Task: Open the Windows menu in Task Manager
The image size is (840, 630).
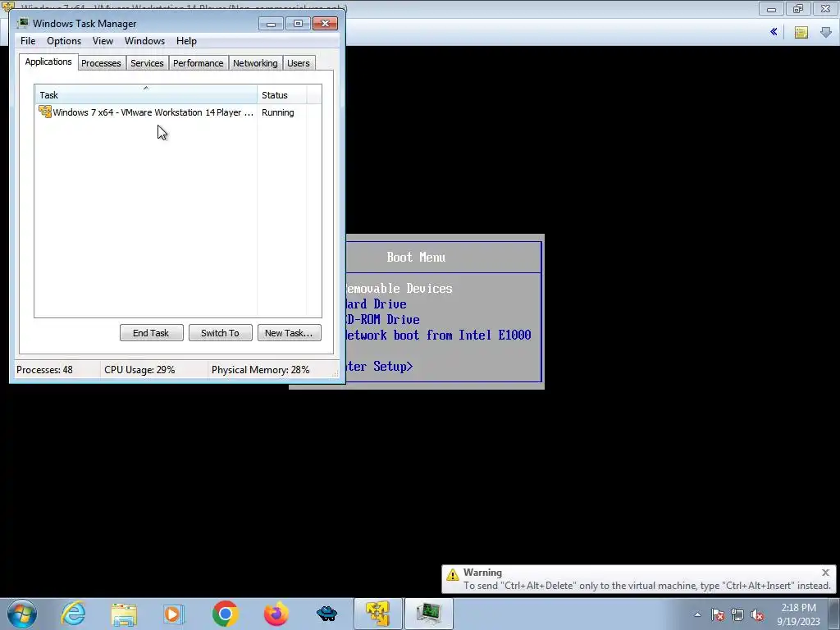Action: 144,41
